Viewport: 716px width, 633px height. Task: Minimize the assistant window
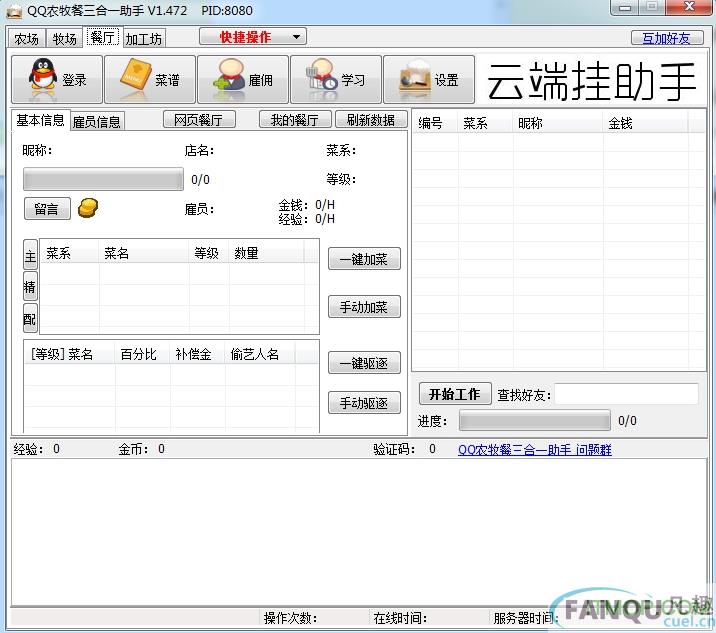pos(626,7)
